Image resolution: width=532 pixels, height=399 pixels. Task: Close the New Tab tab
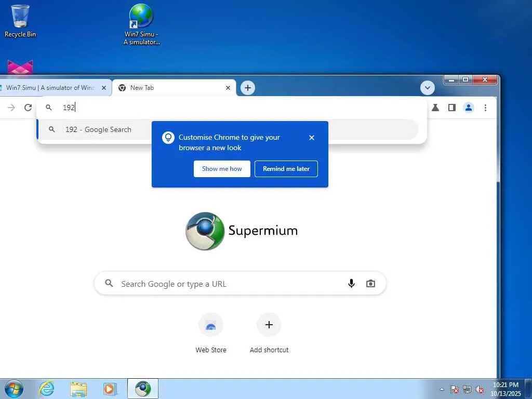click(228, 88)
